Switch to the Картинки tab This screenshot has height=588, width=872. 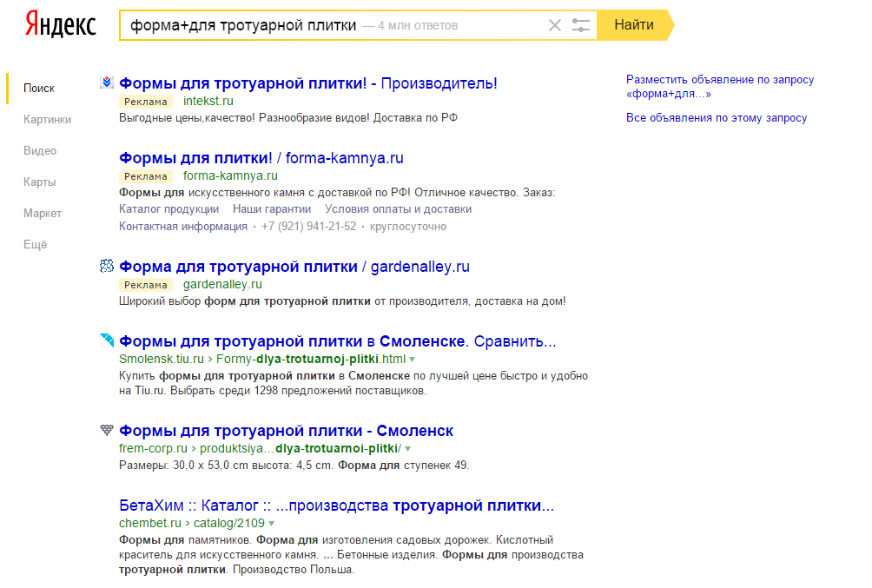(x=47, y=119)
